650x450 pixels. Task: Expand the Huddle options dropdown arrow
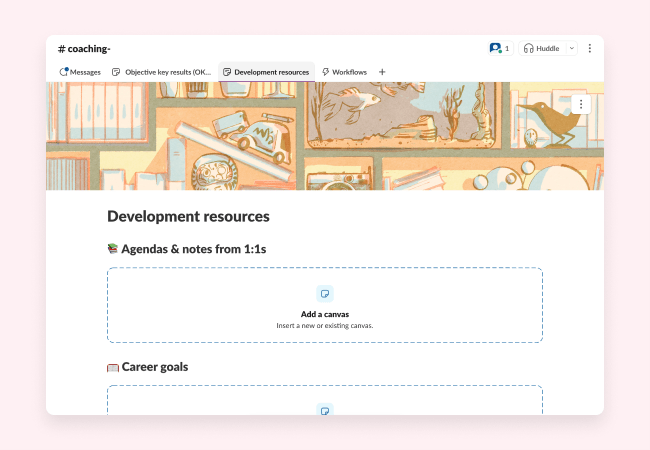pos(572,48)
